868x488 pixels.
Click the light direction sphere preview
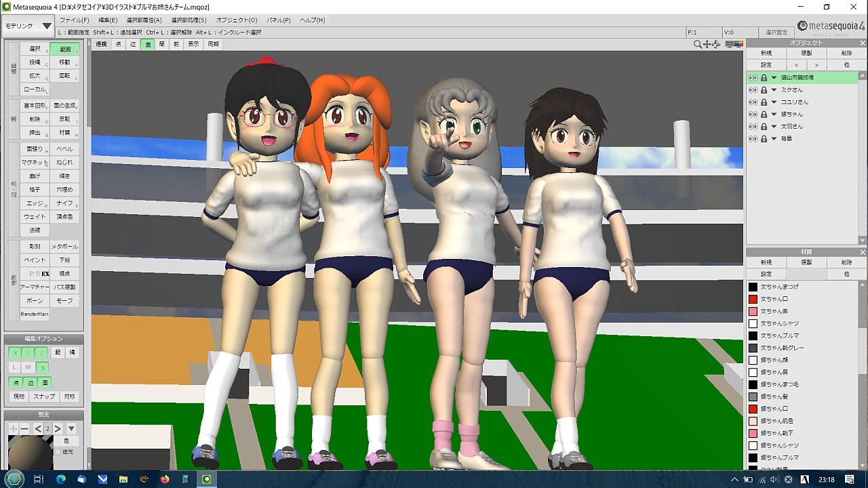click(30, 452)
